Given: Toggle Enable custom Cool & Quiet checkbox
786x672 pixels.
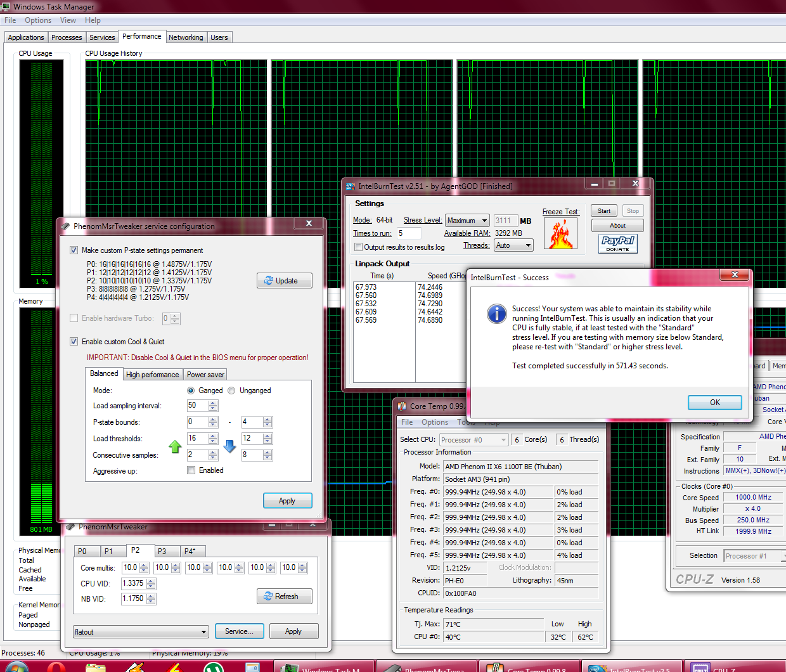Looking at the screenshot, I should tap(74, 342).
